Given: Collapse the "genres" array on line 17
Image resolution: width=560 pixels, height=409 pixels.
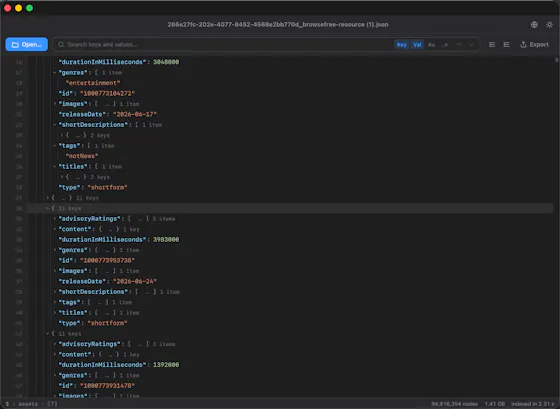Looking at the screenshot, I should click(x=55, y=73).
